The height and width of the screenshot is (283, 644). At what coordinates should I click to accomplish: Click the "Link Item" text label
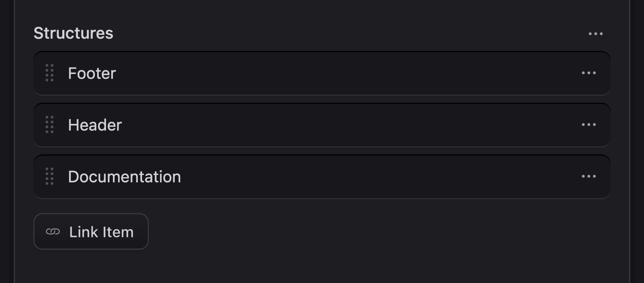click(x=101, y=232)
